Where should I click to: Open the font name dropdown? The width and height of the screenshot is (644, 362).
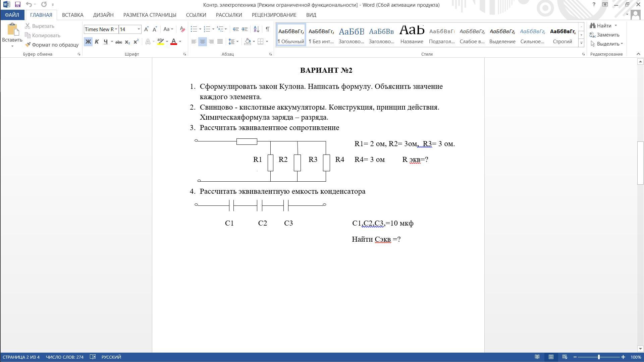(x=116, y=29)
